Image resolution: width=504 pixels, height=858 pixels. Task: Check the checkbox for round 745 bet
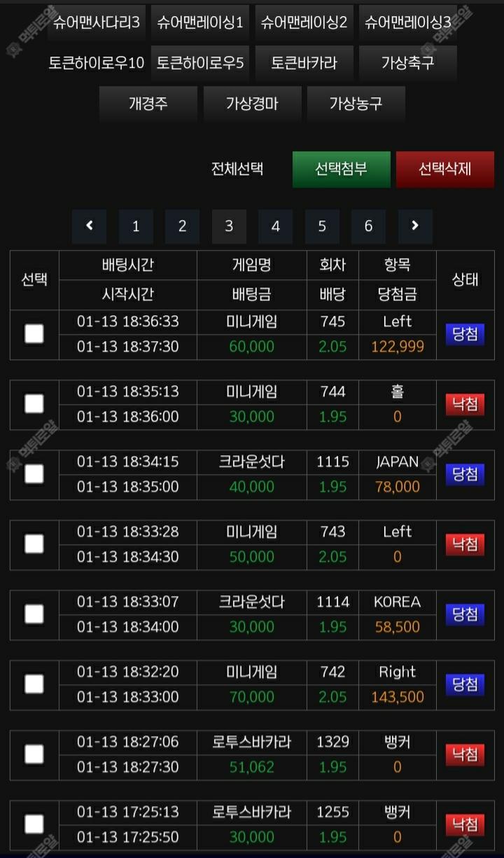coord(34,334)
